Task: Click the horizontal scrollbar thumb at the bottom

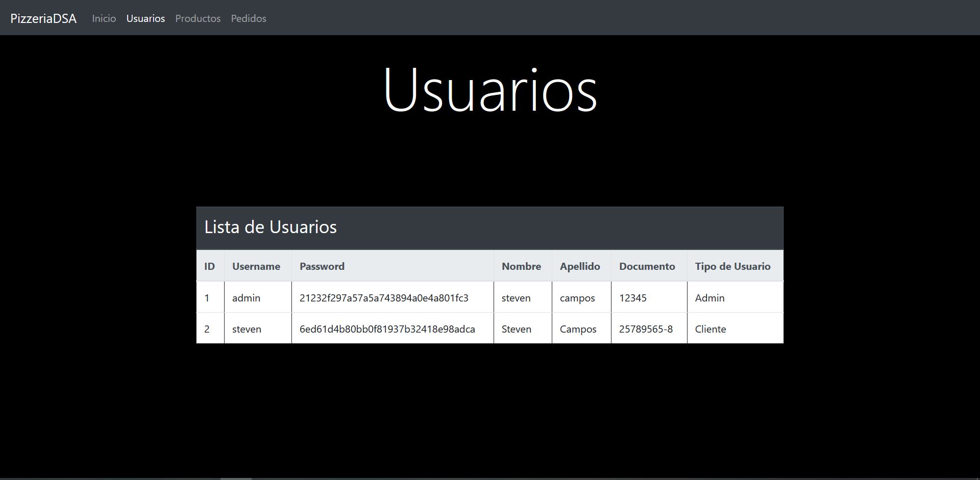Action: click(x=236, y=478)
